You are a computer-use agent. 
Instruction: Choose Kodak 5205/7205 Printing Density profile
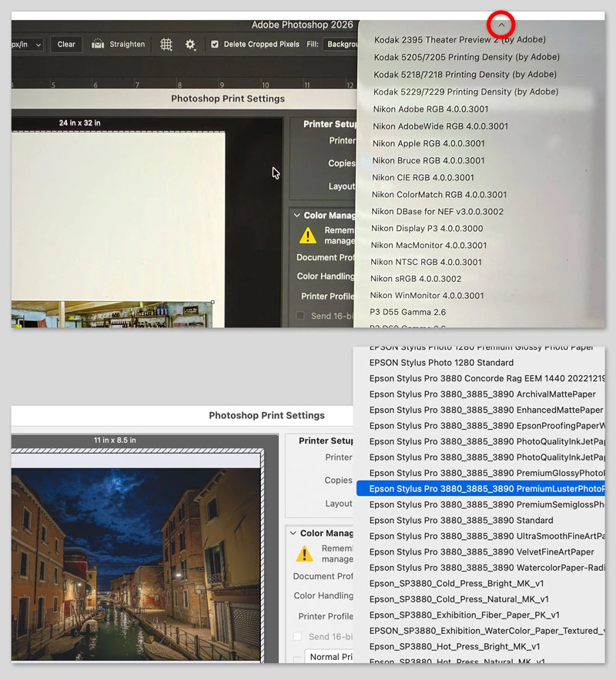(467, 57)
